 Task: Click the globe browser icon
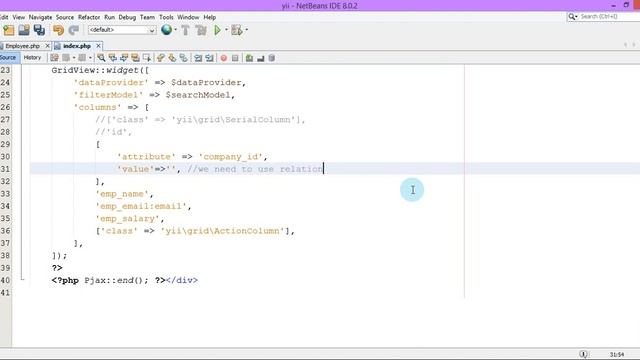166,29
